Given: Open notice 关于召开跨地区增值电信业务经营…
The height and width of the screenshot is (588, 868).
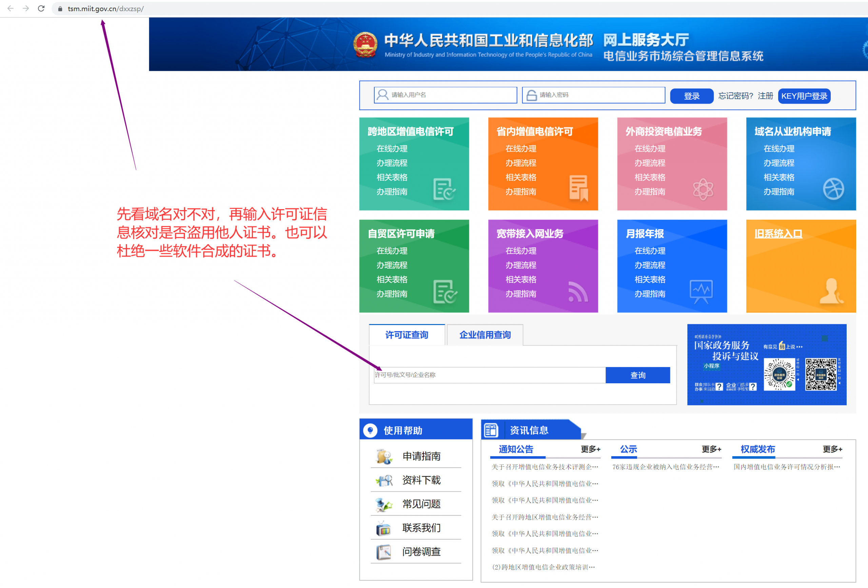Looking at the screenshot, I should click(545, 517).
